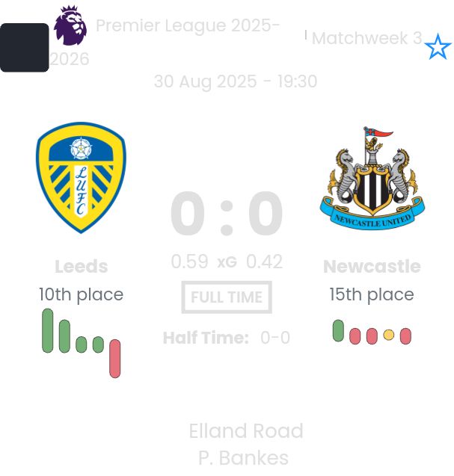The image size is (454, 476).
Task: Select Leeds' red form bar
Action: coord(115,359)
